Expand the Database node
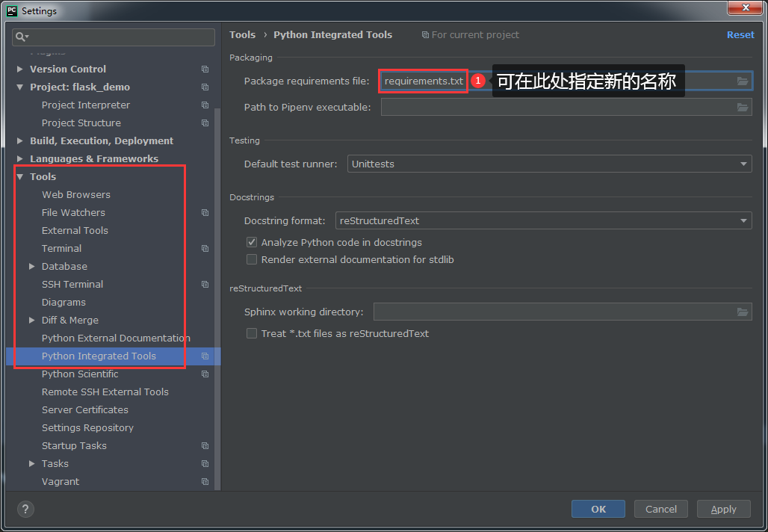The width and height of the screenshot is (768, 532). click(x=32, y=267)
